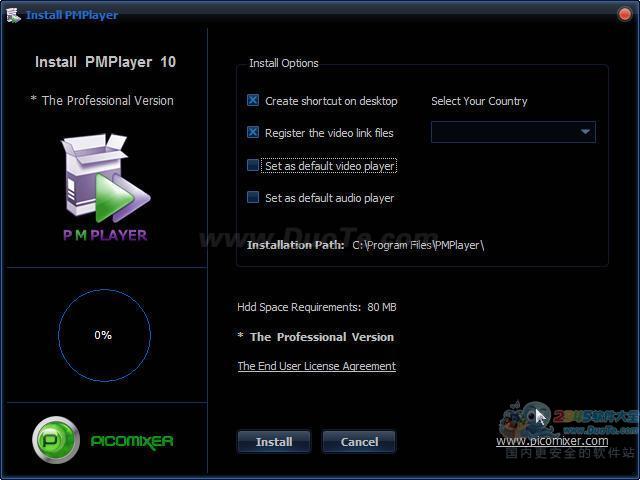
Task: Enable Set as default video player
Action: [x=253, y=165]
